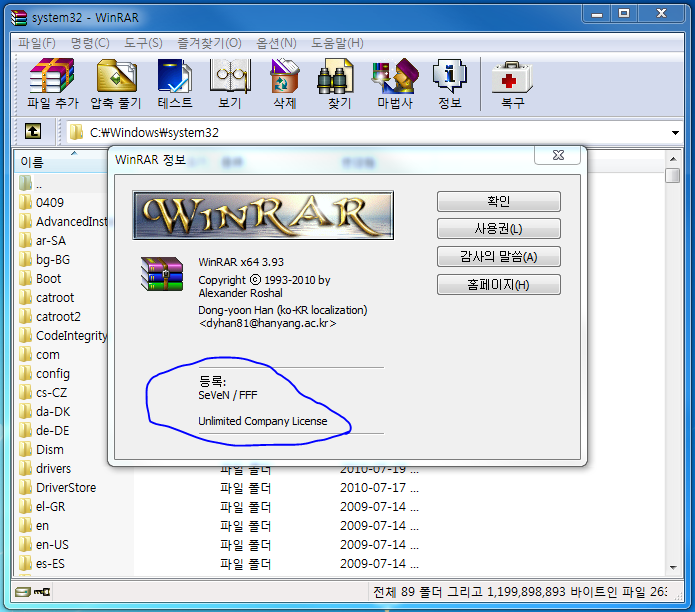Click the folder icon beside drivers
695x612 pixels.
(26, 468)
